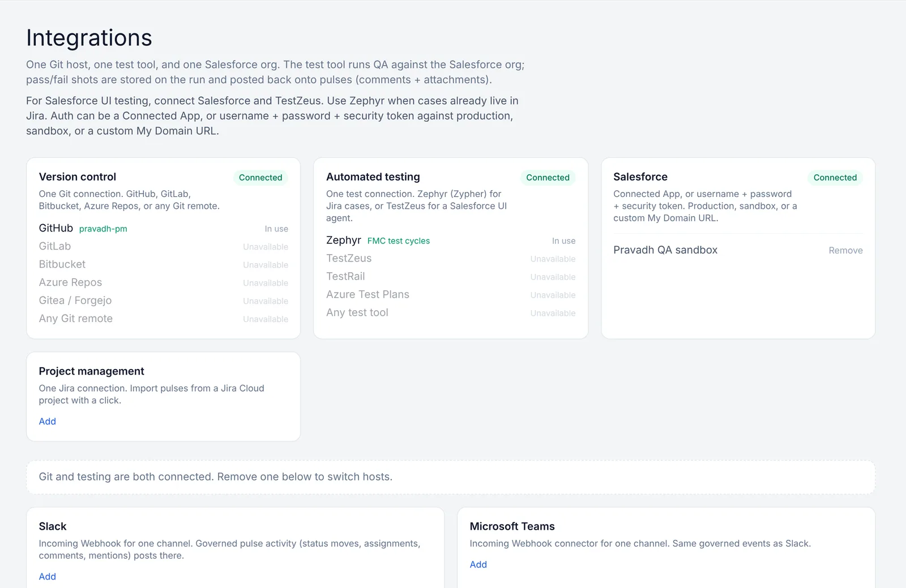The width and height of the screenshot is (906, 588).
Task: Click the Automated testing card title
Action: tap(373, 177)
